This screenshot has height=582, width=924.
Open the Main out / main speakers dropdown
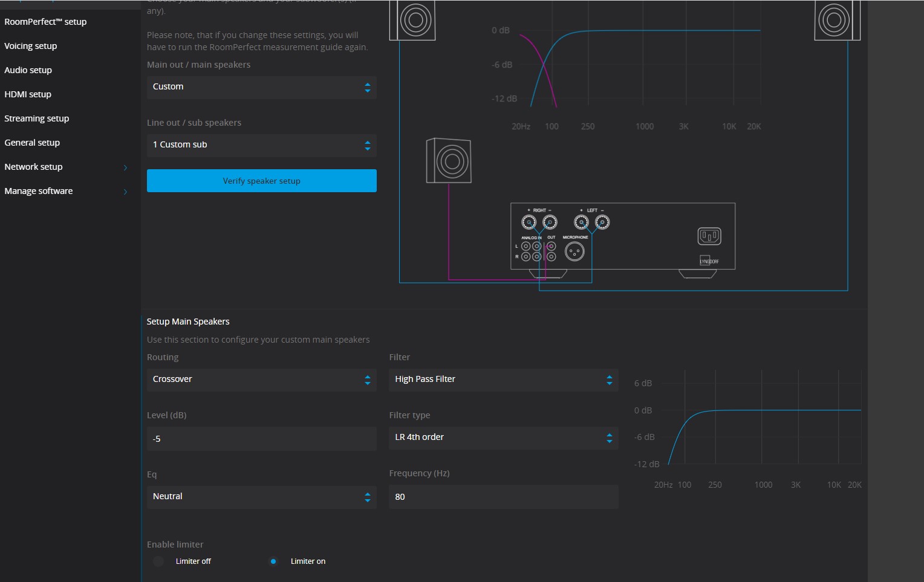261,87
